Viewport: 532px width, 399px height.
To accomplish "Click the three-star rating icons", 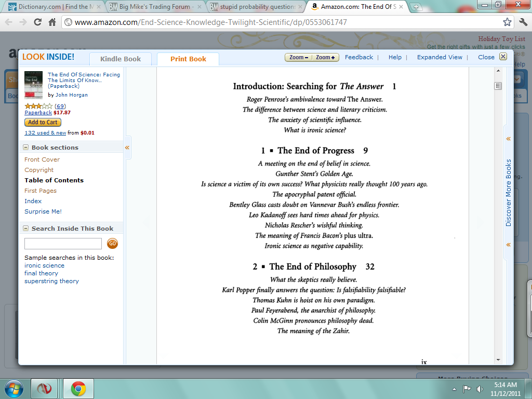I will pyautogui.click(x=38, y=106).
